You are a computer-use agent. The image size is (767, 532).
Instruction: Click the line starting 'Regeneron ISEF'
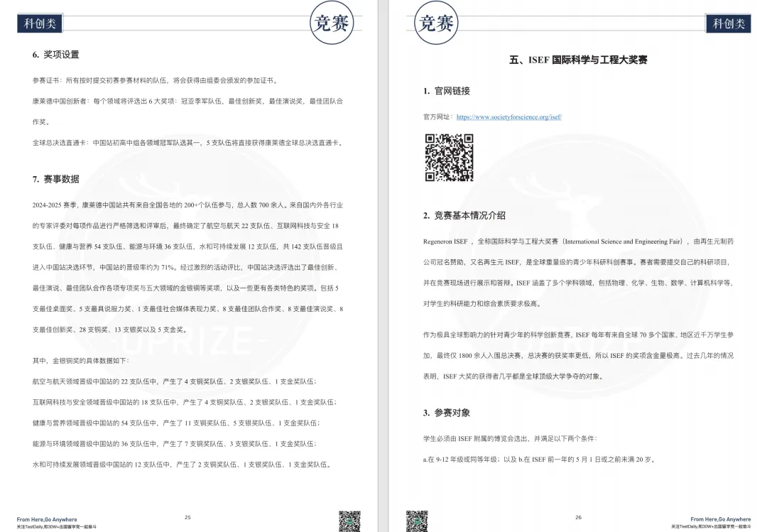tap(578, 241)
